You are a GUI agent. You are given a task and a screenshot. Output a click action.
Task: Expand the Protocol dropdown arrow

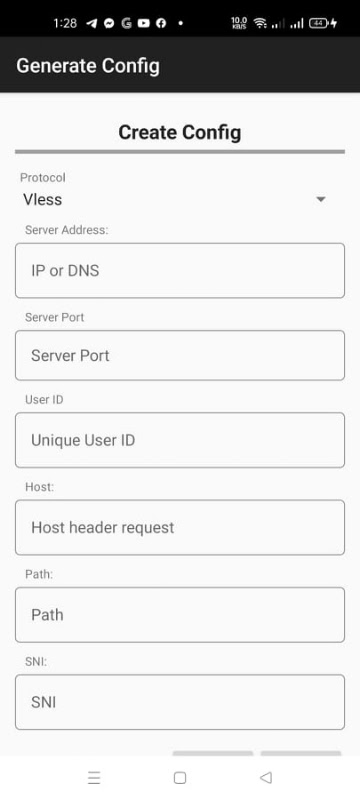click(321, 199)
